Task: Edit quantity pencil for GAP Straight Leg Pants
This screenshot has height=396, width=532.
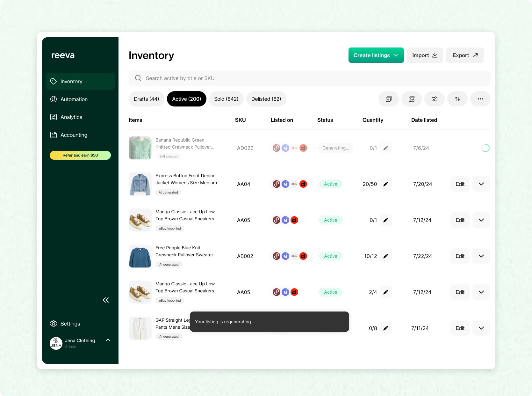Action: pos(386,328)
